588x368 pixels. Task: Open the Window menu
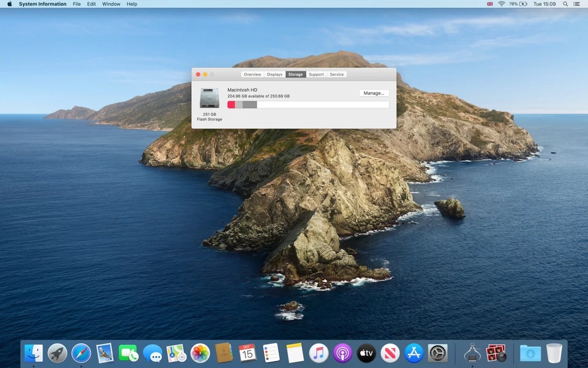(x=111, y=4)
